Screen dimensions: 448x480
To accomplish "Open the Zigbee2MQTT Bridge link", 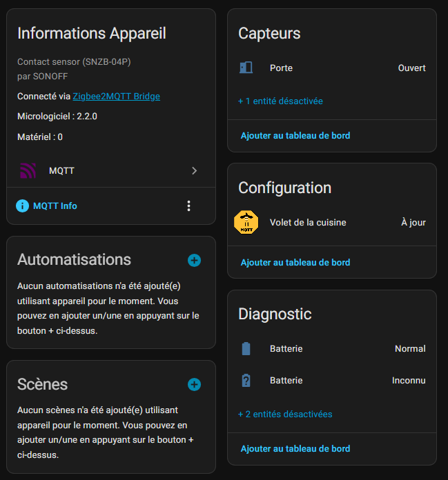I will 116,97.
